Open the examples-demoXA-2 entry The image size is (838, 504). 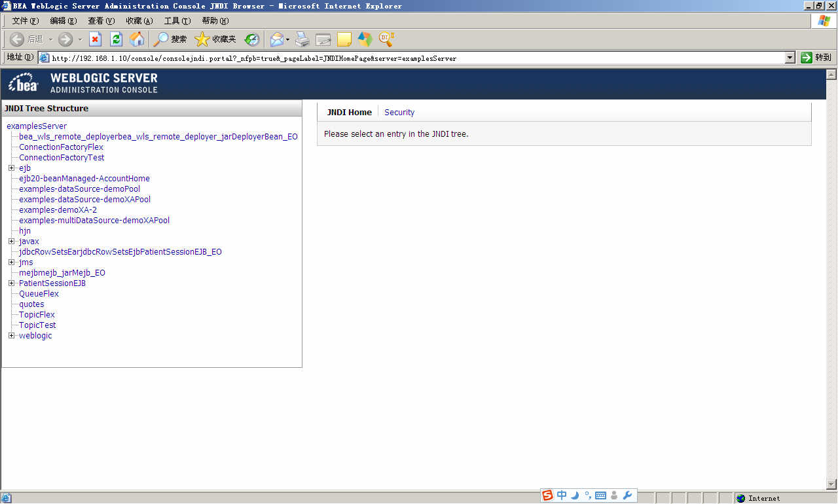click(x=58, y=210)
